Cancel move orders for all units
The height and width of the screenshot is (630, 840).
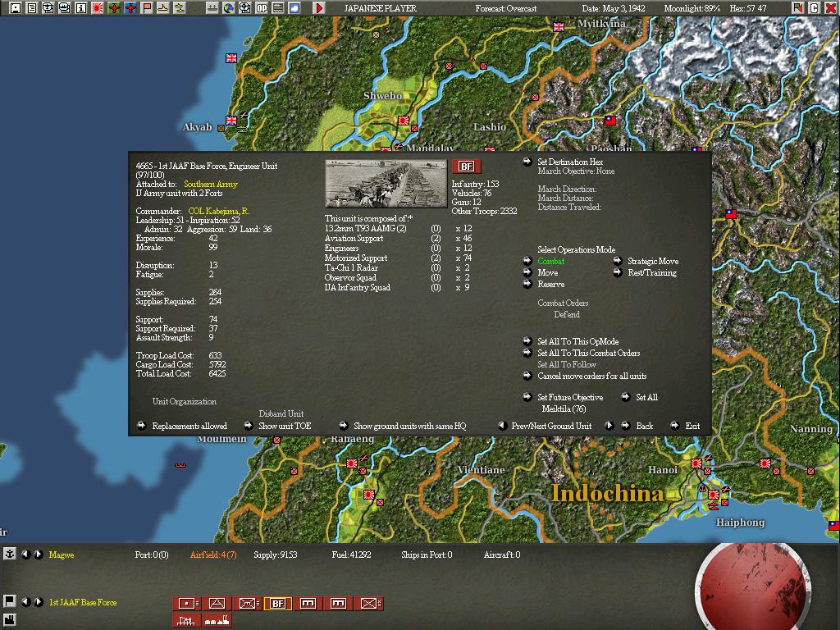coord(592,376)
